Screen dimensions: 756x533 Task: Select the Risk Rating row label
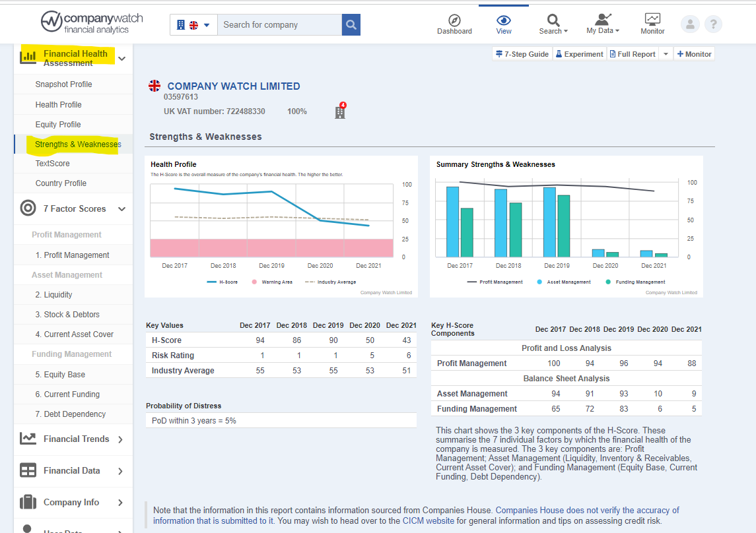172,356
